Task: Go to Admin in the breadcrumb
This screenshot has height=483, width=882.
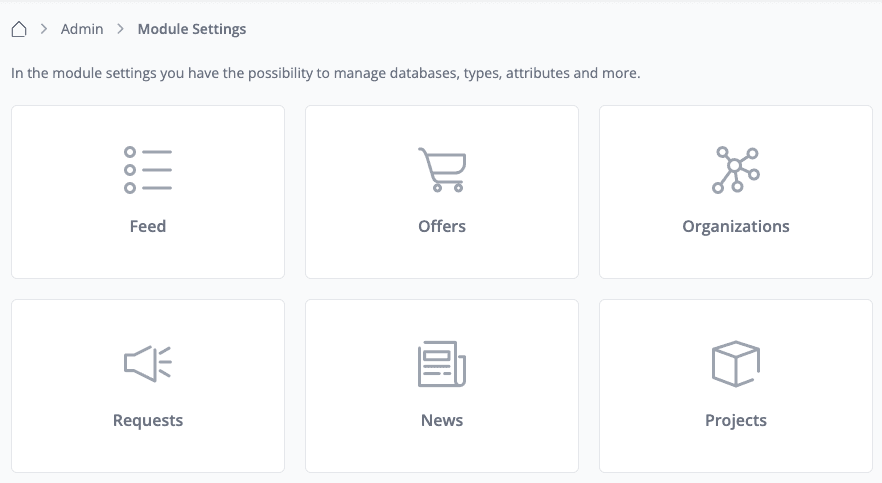Action: pyautogui.click(x=82, y=29)
